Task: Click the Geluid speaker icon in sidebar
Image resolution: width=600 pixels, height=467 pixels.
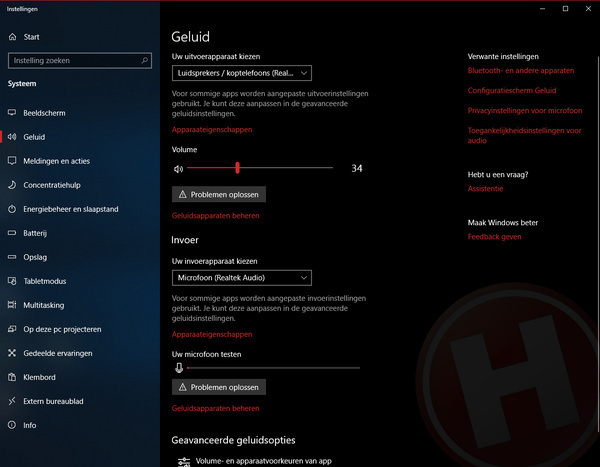Action: pos(12,137)
